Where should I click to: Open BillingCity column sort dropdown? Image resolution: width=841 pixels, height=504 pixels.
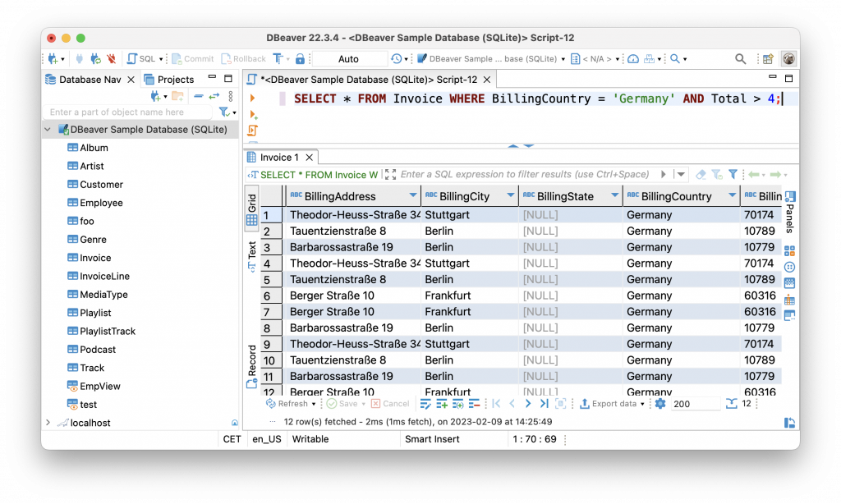tap(511, 195)
